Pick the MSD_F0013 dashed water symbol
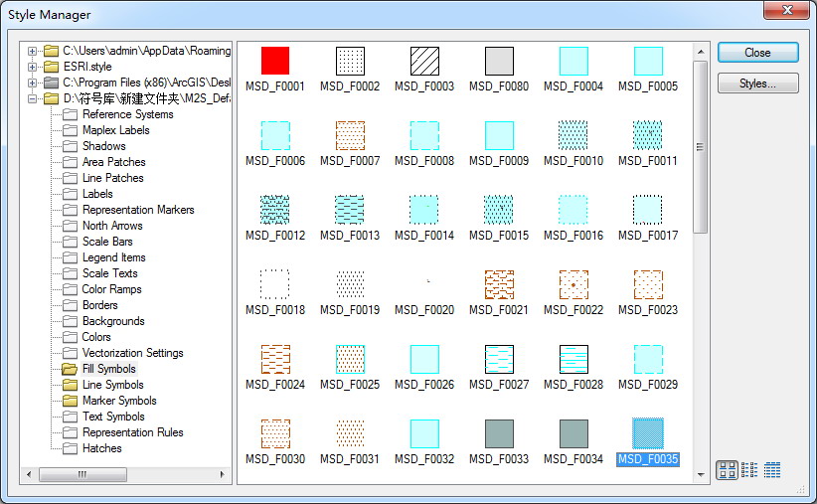 [350, 210]
